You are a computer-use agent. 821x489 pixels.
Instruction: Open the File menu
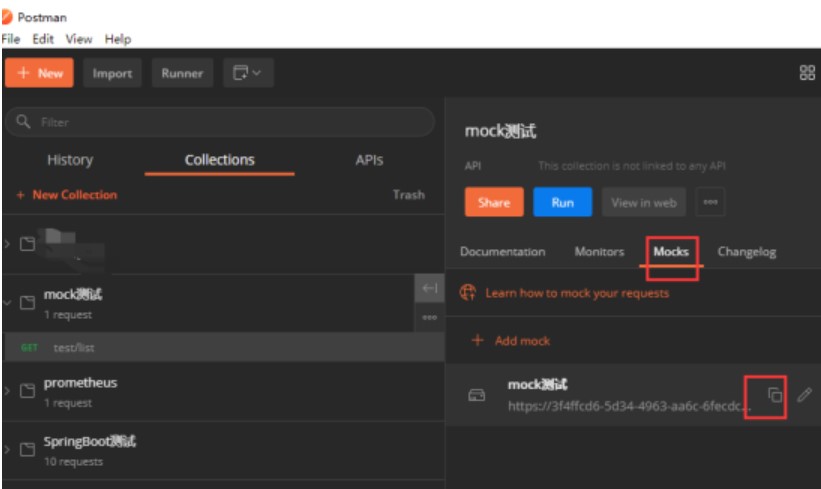tap(11, 39)
